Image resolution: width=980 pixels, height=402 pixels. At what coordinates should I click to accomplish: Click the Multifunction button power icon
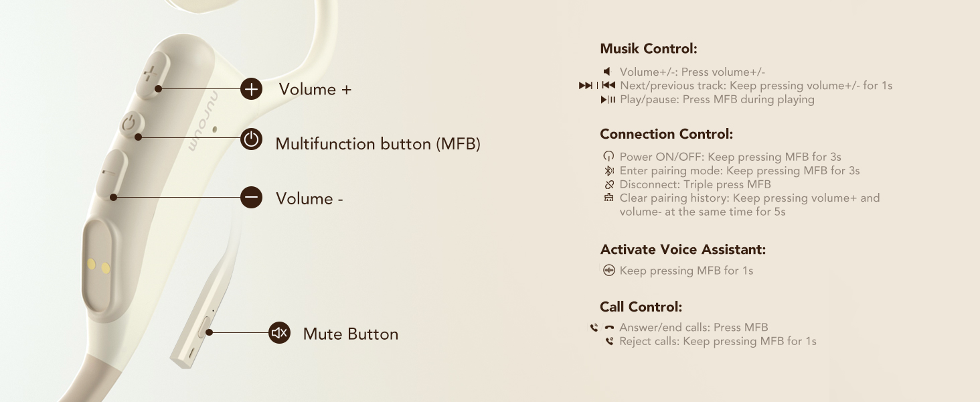pyautogui.click(x=251, y=140)
